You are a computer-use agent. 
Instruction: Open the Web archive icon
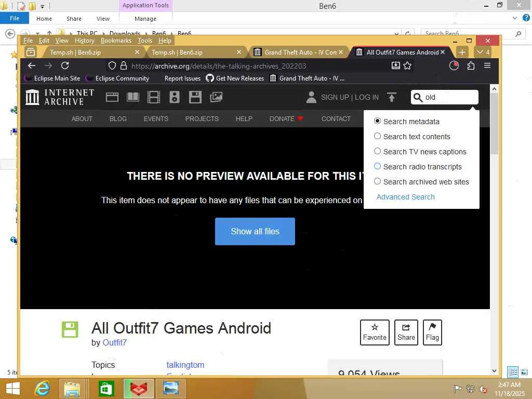click(x=112, y=97)
